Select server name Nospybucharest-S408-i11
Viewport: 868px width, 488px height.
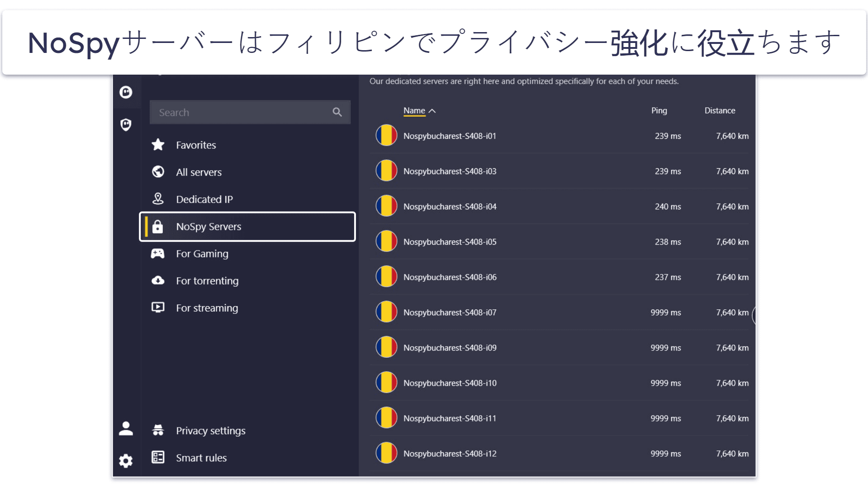[450, 418]
